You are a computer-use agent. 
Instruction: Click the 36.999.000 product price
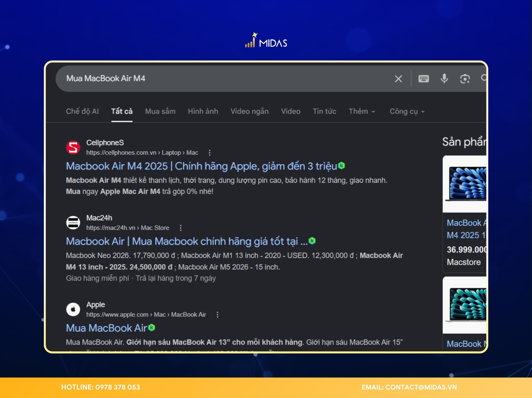[466, 250]
